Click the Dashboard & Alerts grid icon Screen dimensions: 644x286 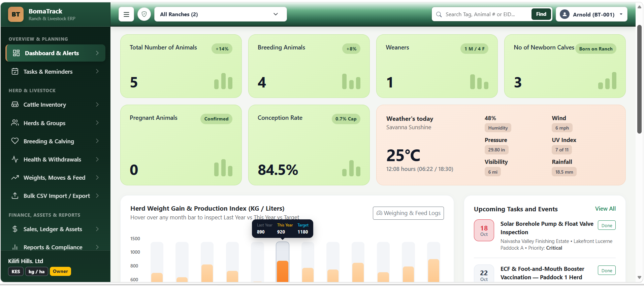(16, 53)
